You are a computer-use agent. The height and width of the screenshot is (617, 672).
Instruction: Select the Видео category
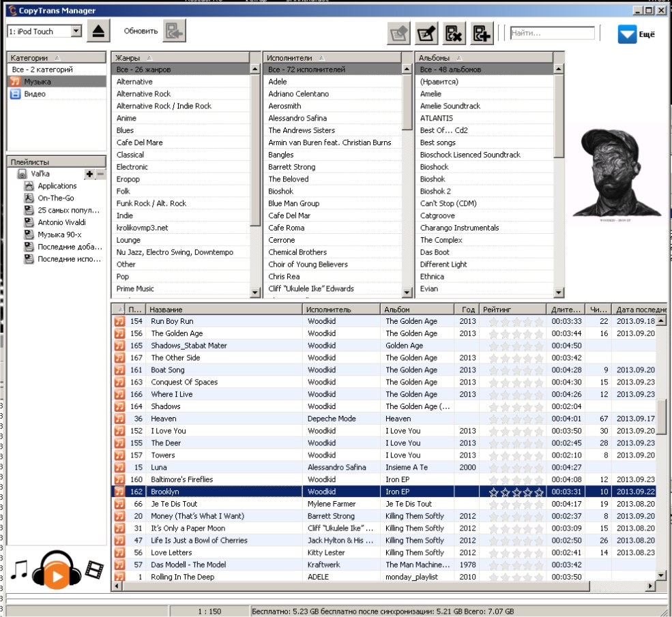coord(35,94)
